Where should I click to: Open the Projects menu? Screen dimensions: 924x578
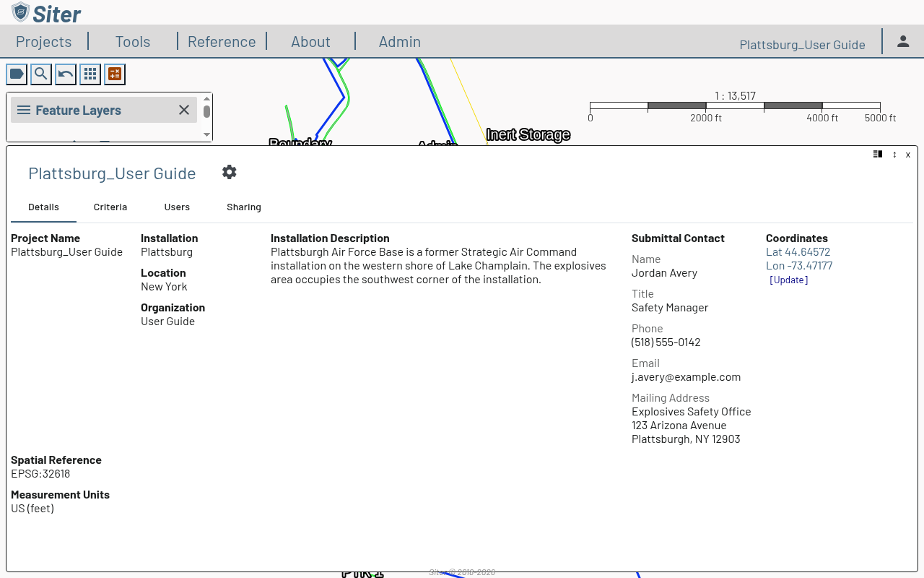[44, 42]
